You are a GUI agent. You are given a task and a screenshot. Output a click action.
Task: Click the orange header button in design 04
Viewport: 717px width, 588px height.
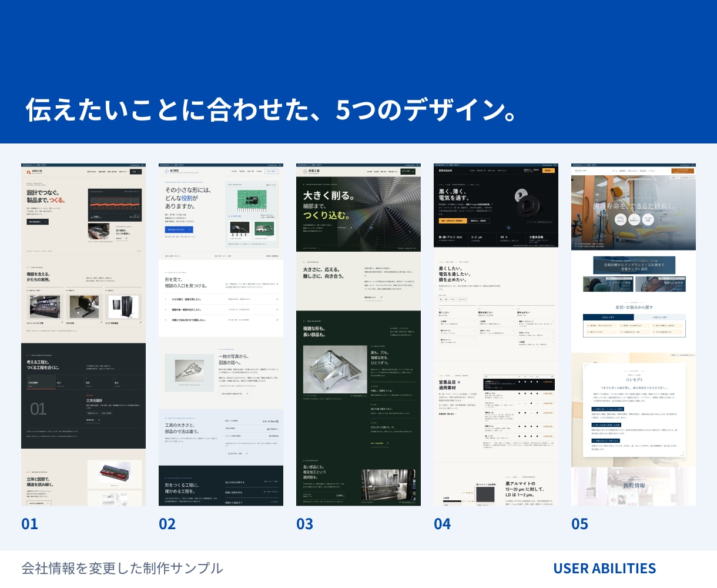548,171
